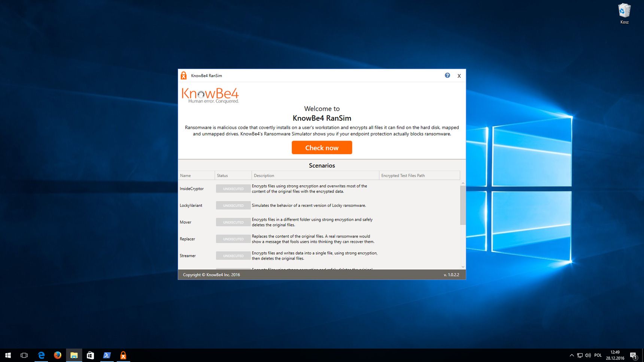Click the KnowBe4 padlock title bar icon
Viewport: 644px width, 362px height.
tap(183, 76)
